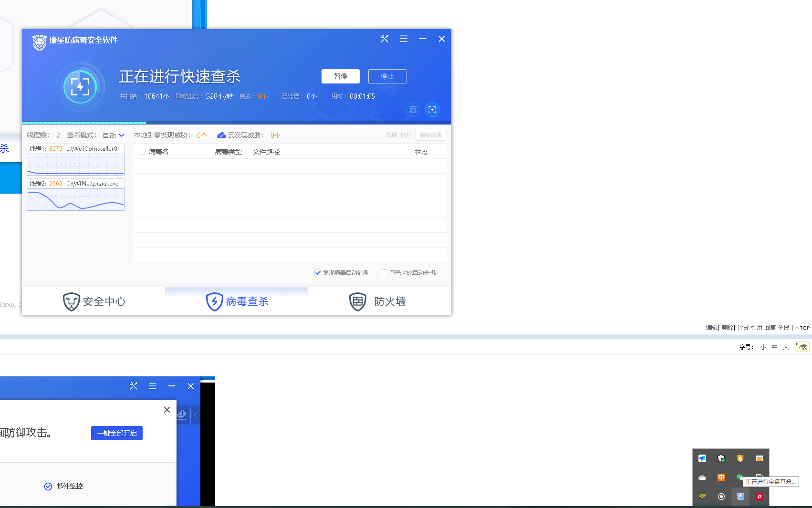This screenshot has width=812, height=508.
Task: Click the orange 中 input method tray icon
Action: 721,477
